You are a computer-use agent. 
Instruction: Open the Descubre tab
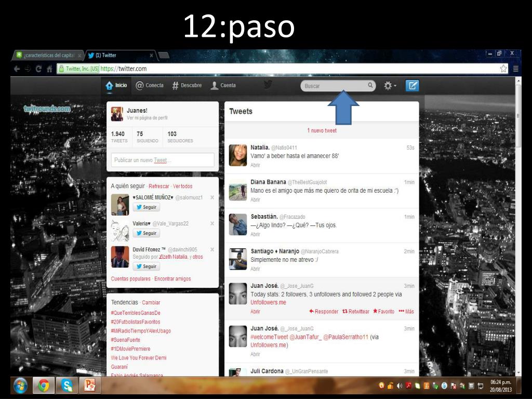pos(187,86)
